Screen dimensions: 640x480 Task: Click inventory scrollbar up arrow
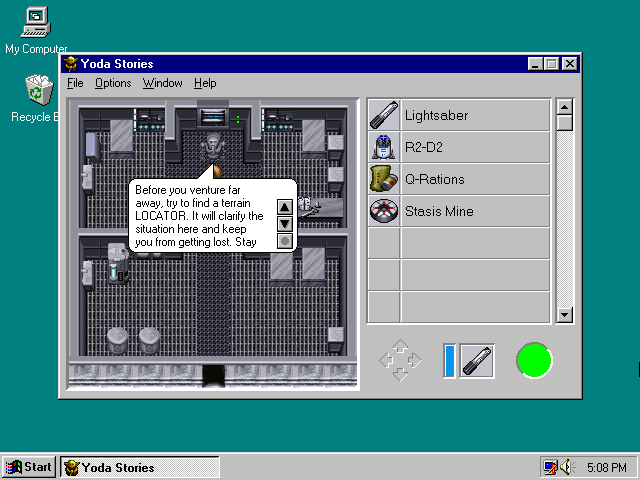click(564, 108)
